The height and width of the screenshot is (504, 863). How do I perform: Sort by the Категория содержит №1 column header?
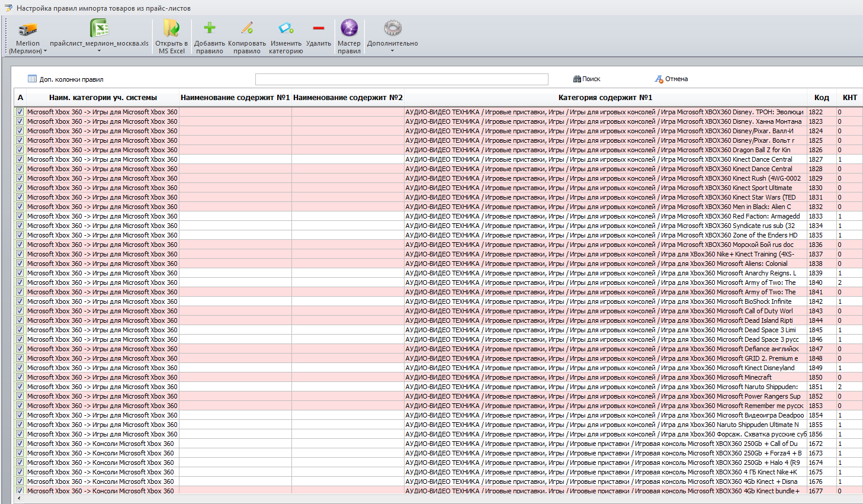(x=605, y=98)
